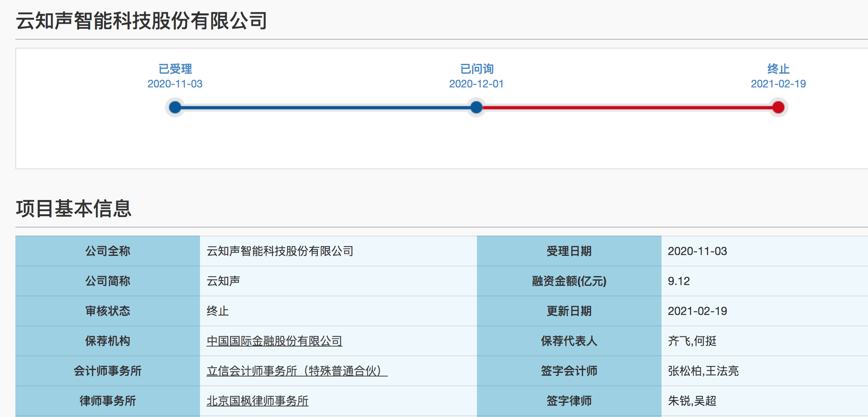Click the 融资金额 value 9.12
Image resolution: width=868 pixels, height=417 pixels.
tap(679, 281)
